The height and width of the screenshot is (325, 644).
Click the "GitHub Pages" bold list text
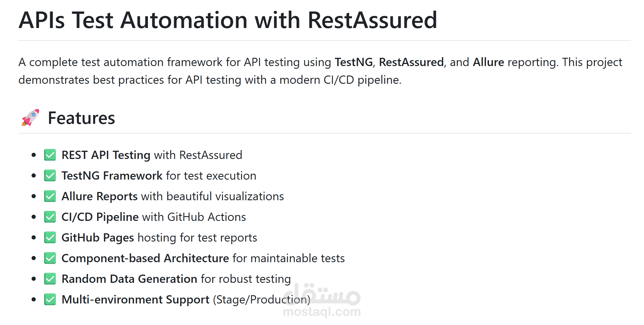coord(98,238)
